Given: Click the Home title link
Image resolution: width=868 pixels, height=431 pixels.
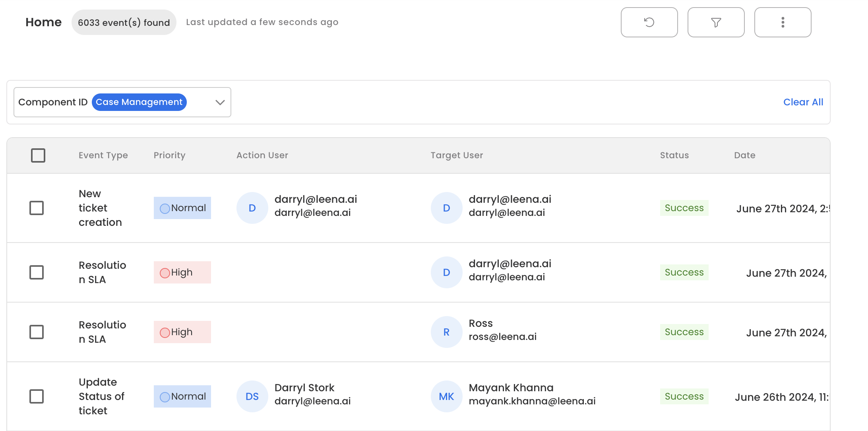Looking at the screenshot, I should [x=43, y=22].
